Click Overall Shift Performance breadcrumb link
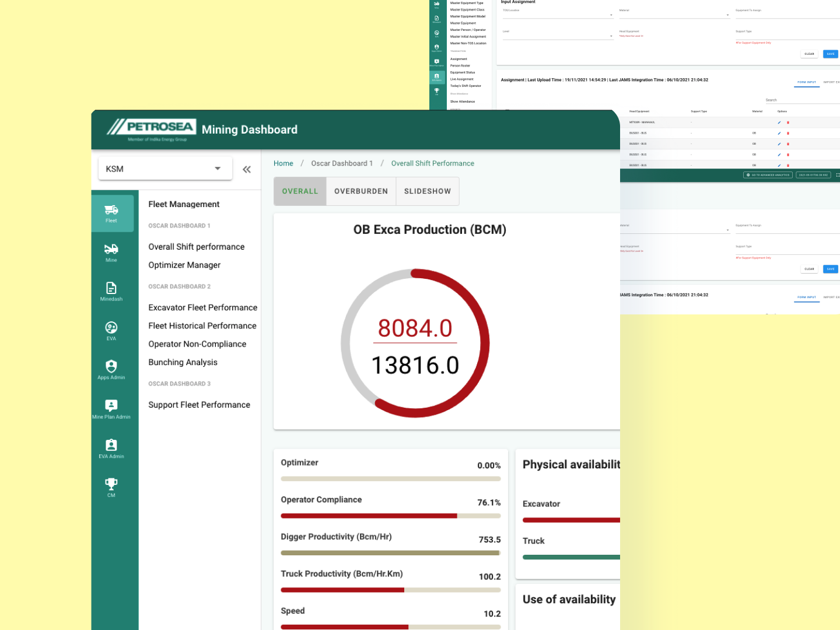 pyautogui.click(x=433, y=163)
